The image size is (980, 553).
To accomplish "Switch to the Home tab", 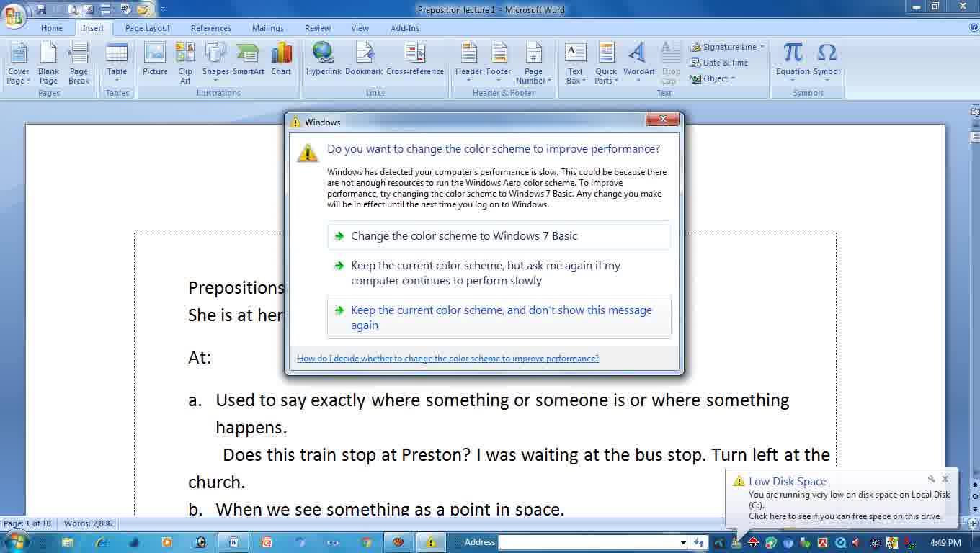I will (x=52, y=28).
